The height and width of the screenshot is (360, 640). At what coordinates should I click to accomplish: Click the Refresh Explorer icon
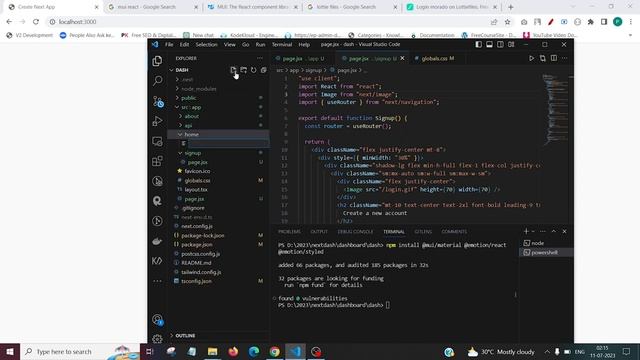pos(253,70)
